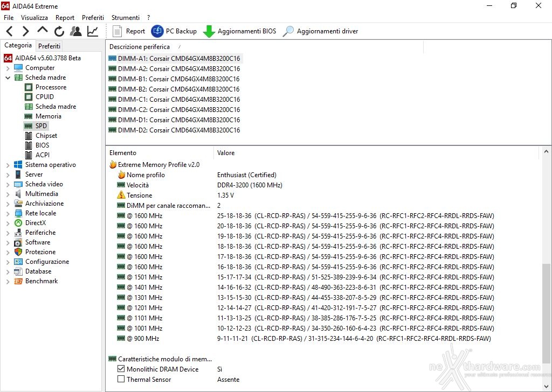Select DIMM-D1 Corsair memory module row
The width and height of the screenshot is (552, 392).
coord(174,120)
